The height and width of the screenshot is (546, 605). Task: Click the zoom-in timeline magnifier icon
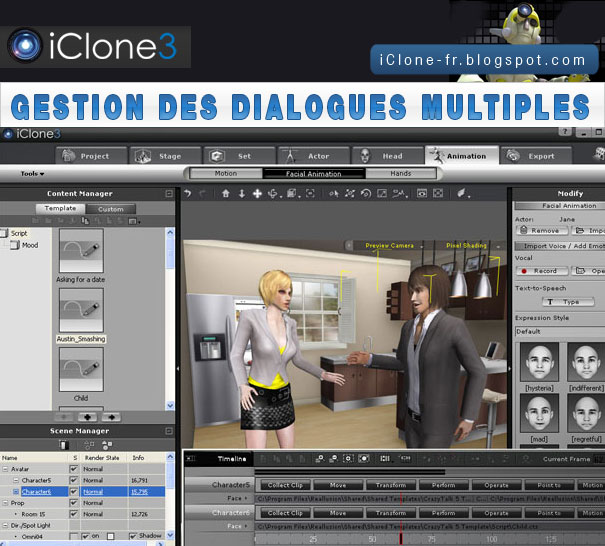[319, 458]
